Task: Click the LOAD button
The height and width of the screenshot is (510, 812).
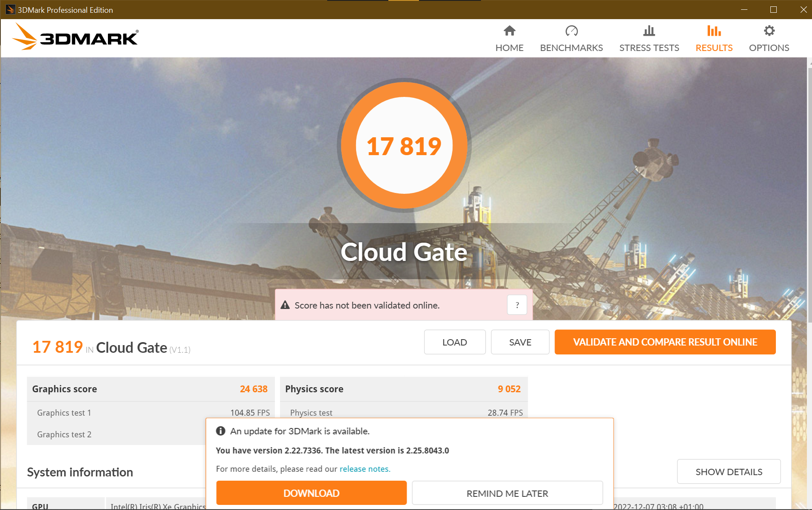Action: pos(455,342)
